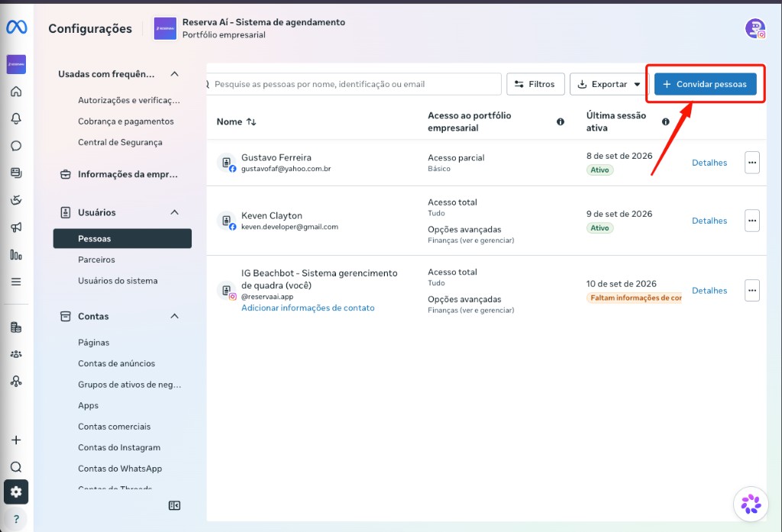Click the Meta logo icon
This screenshot has height=532, width=782.
(17, 27)
